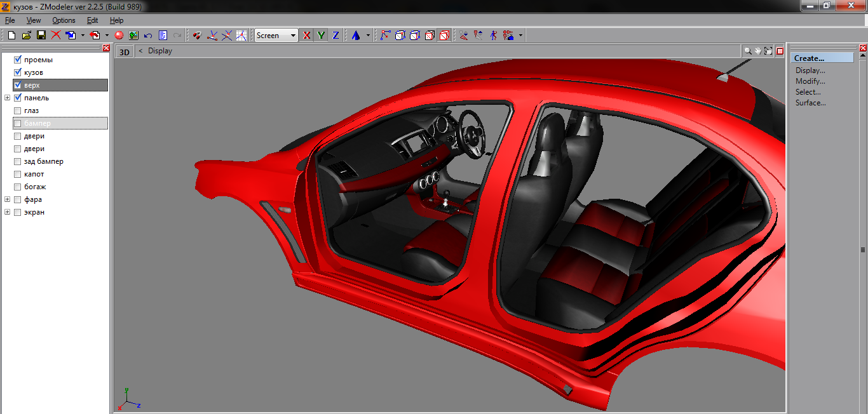This screenshot has height=414, width=868.
Task: Activate the viewport pan hand icon
Action: click(x=758, y=51)
